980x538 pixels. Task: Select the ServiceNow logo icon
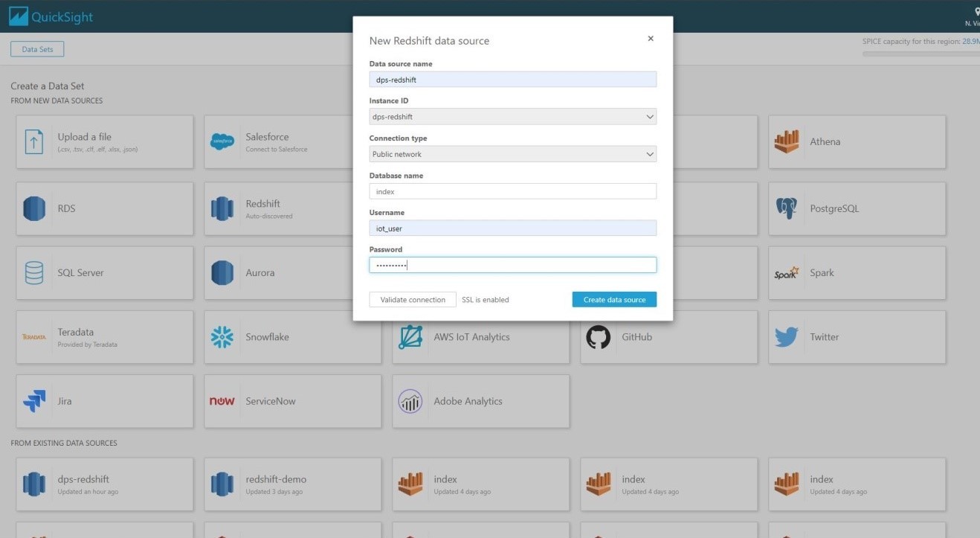(x=222, y=401)
